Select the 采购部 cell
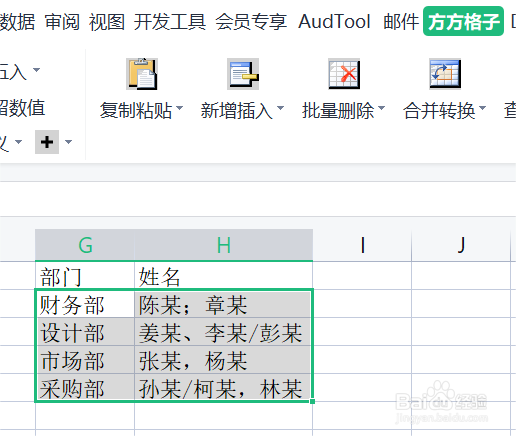 (85, 388)
